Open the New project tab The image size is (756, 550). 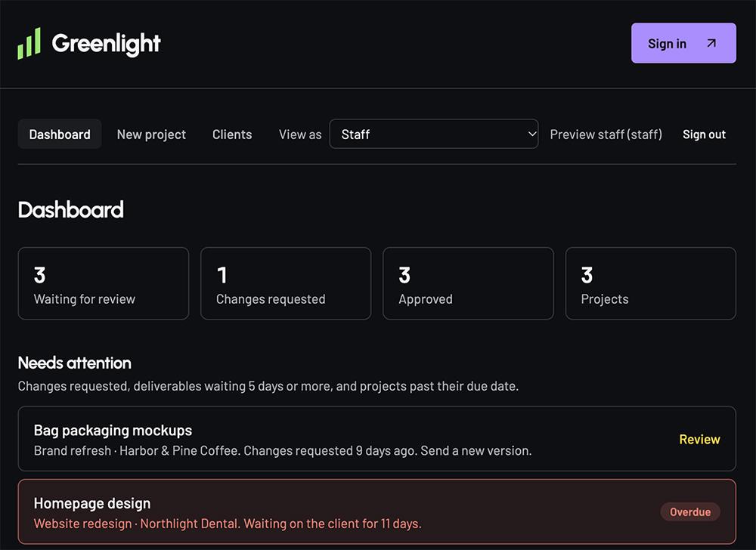pos(151,134)
